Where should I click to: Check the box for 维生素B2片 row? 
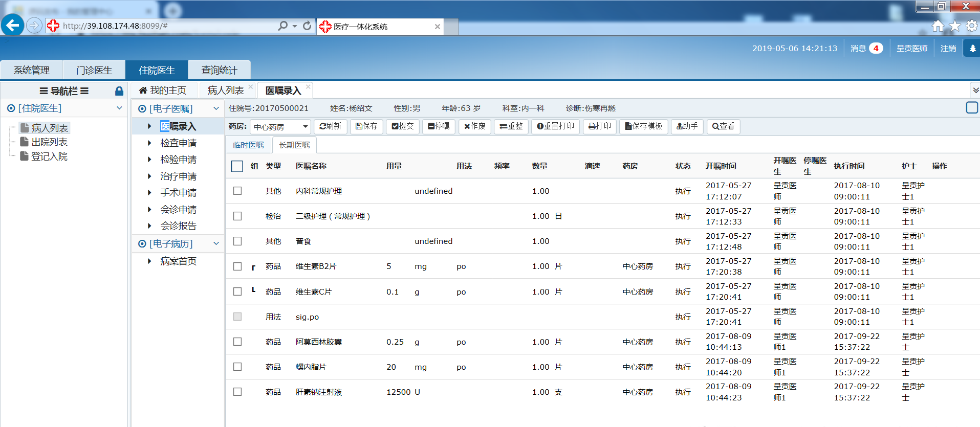[x=237, y=266]
